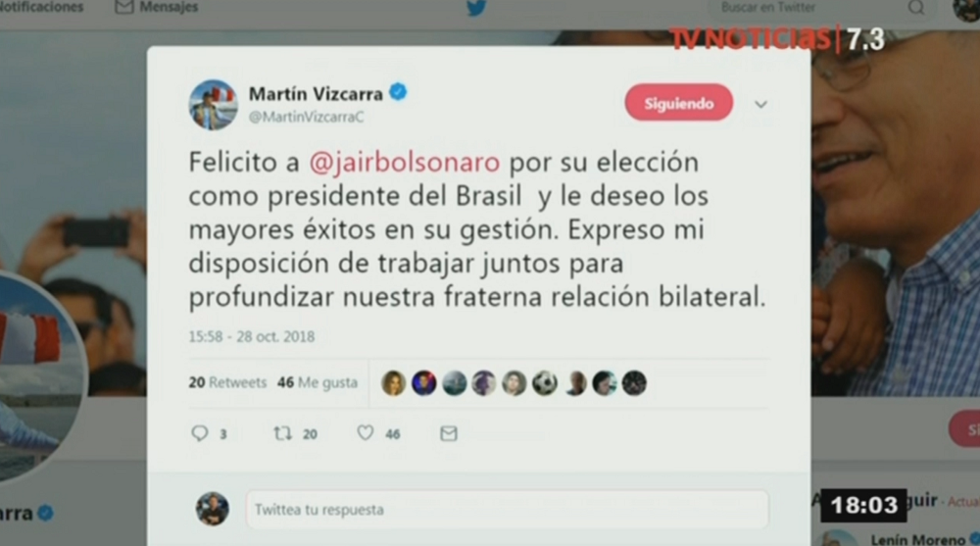
Task: Open the Mensajes tab
Action: coord(157,8)
